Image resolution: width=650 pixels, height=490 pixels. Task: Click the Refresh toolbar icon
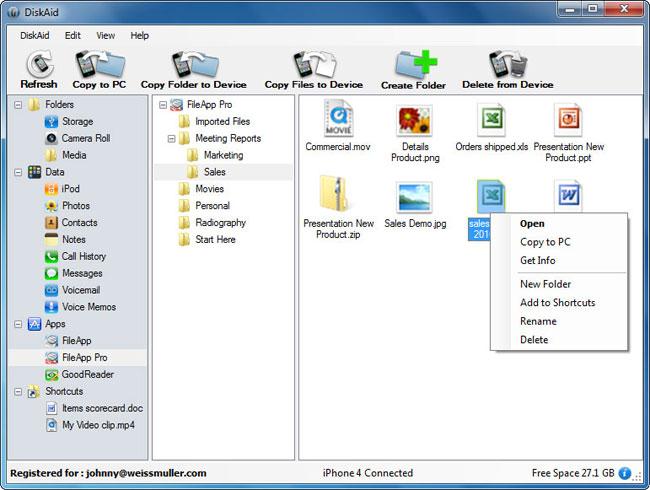pos(38,66)
